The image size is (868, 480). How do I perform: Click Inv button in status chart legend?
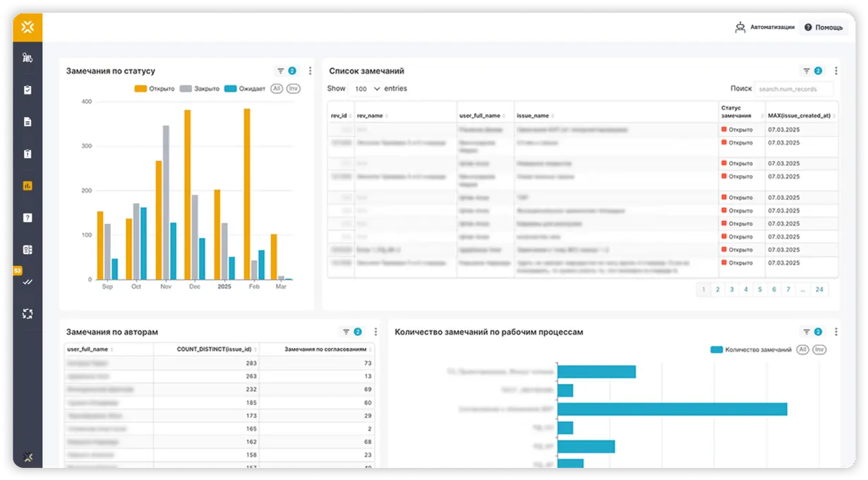click(x=293, y=89)
